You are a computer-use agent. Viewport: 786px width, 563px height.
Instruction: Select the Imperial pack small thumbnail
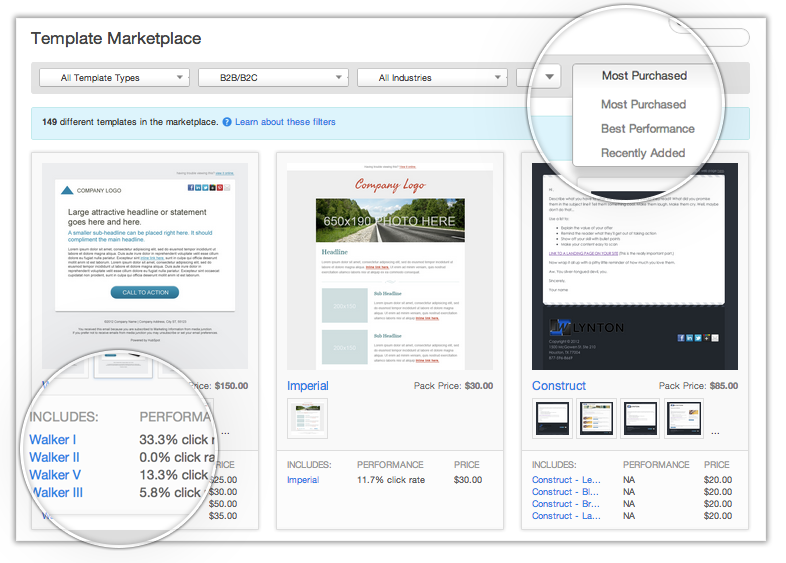coord(307,419)
